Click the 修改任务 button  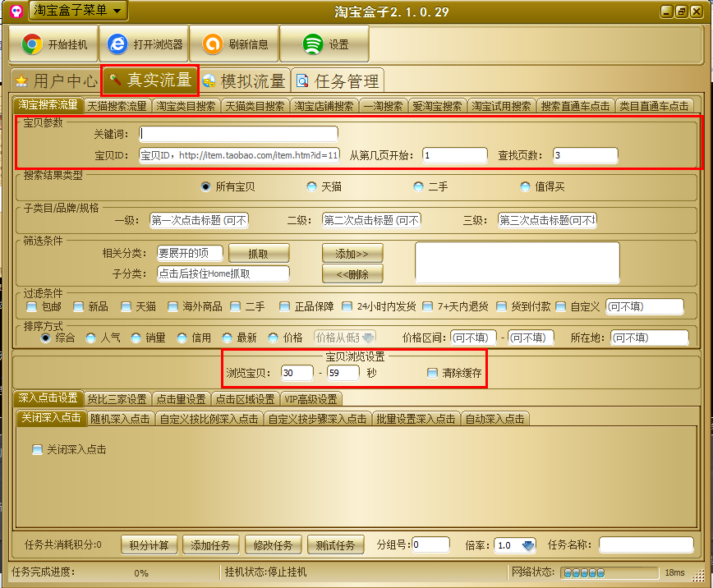tap(273, 544)
